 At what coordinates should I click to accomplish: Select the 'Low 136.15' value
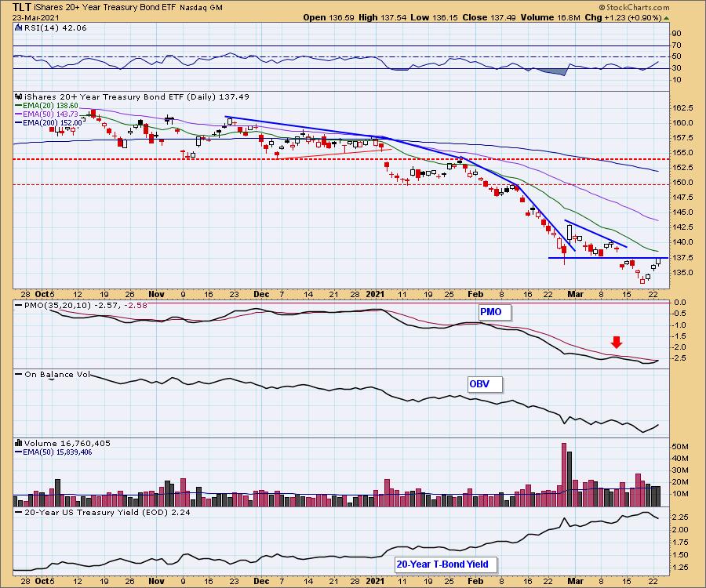[433, 17]
